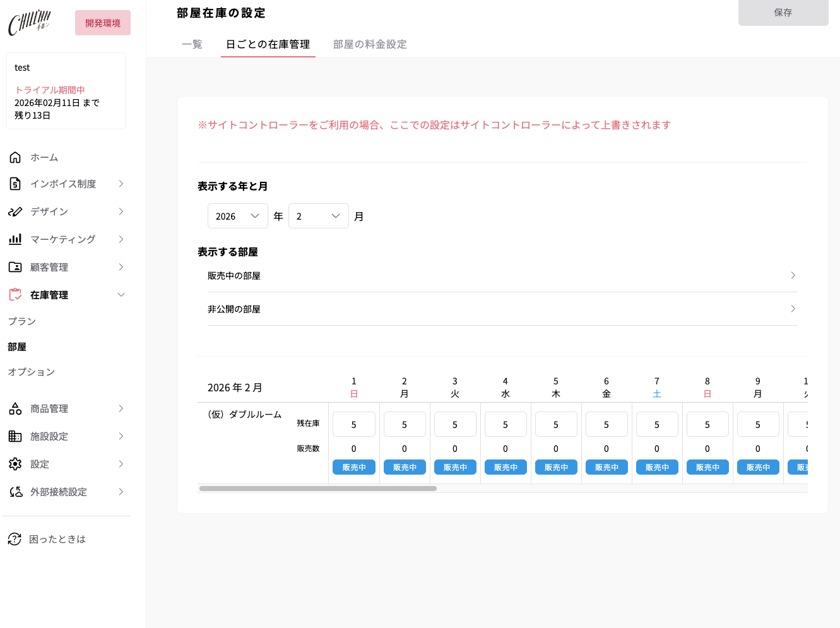
Task: Expand the デザイン menu chevron
Action: point(121,211)
